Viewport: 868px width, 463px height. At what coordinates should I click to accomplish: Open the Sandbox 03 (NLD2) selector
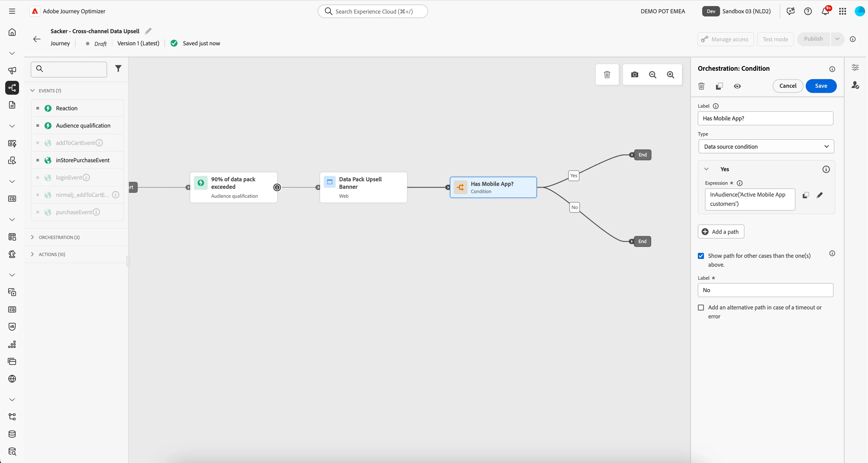(736, 11)
